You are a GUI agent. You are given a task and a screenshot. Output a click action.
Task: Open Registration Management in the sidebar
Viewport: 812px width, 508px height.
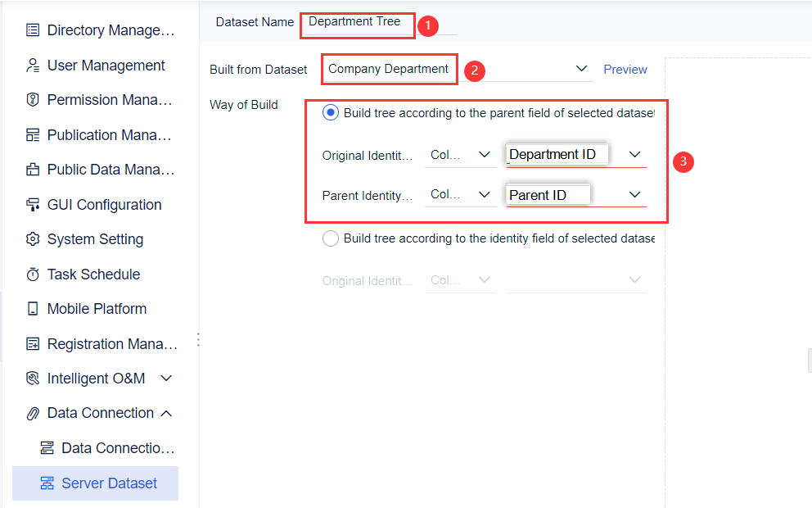coord(112,344)
